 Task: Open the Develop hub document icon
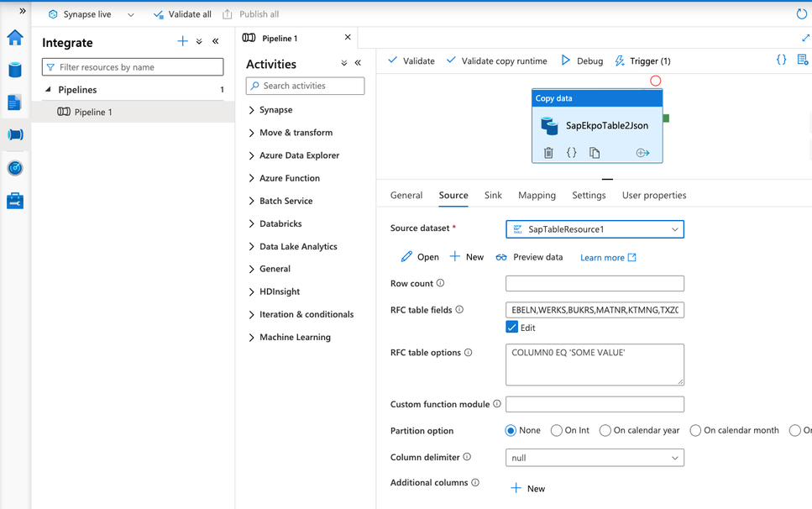[14, 102]
